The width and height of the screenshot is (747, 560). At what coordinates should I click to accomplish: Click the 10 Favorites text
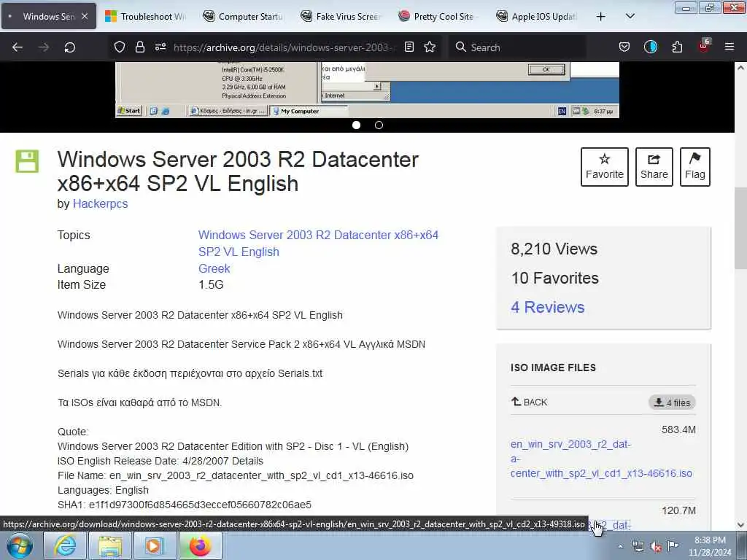point(554,278)
